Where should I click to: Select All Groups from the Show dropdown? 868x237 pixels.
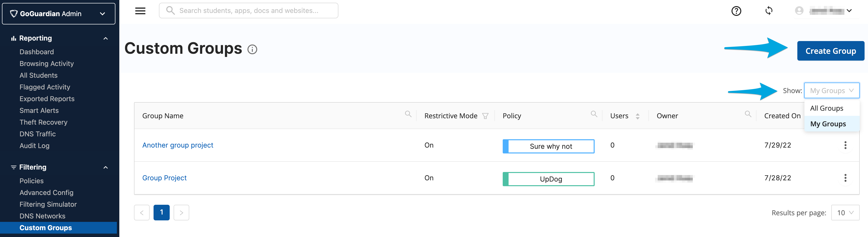(x=827, y=108)
